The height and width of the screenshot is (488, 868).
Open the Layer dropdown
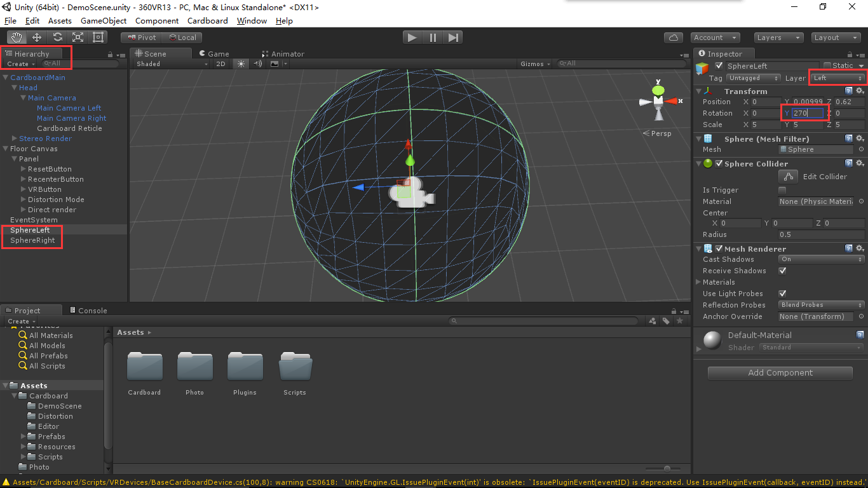coord(839,78)
